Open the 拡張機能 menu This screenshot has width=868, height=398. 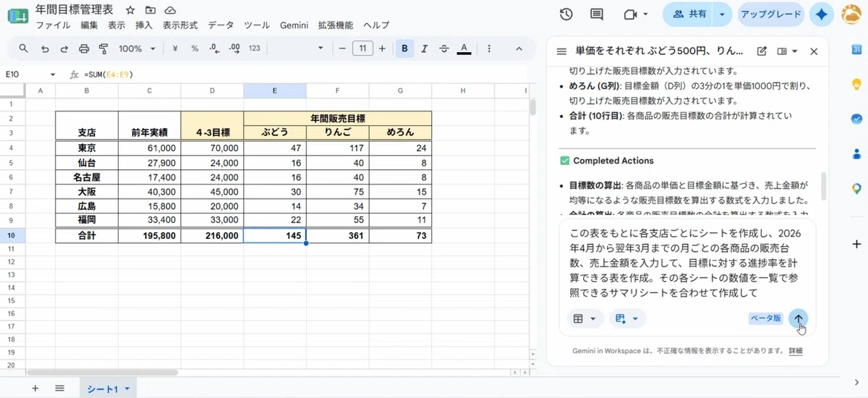[336, 25]
